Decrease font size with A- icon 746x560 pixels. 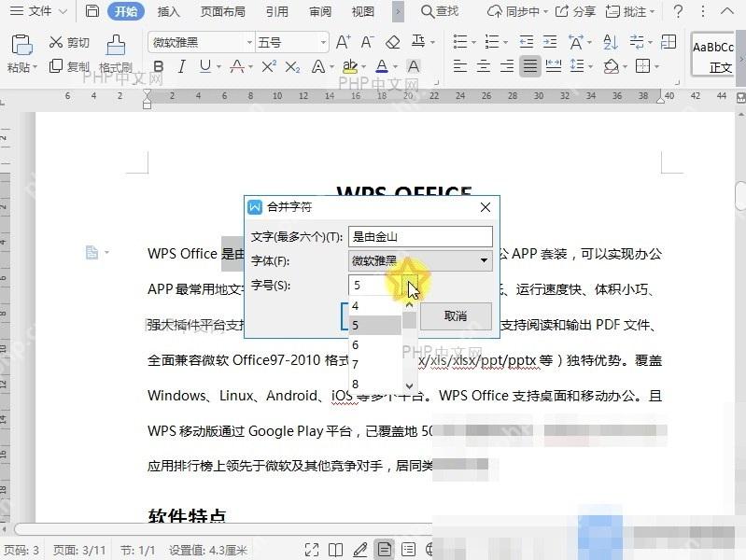pos(367,42)
